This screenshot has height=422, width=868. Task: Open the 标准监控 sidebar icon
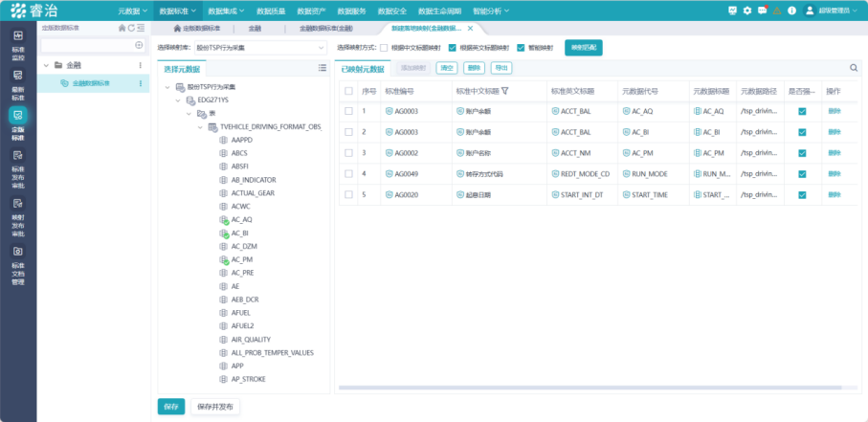(17, 52)
